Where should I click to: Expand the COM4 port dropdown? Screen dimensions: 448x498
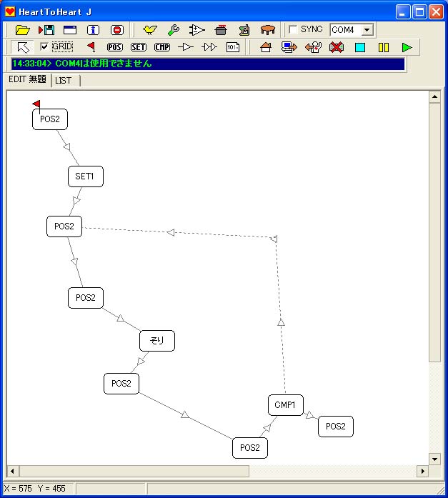(367, 30)
